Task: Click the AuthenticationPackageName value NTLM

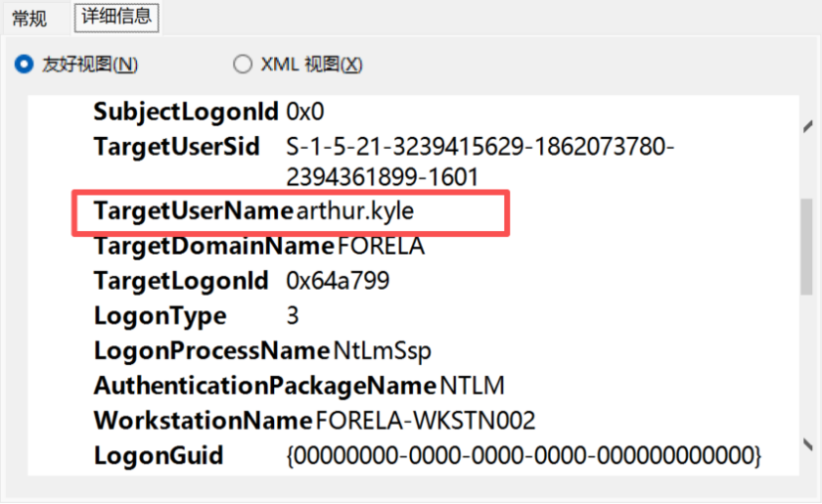Action: point(472,386)
